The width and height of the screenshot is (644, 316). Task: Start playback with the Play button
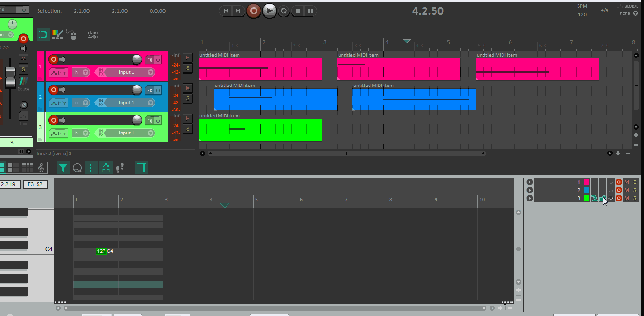click(269, 10)
